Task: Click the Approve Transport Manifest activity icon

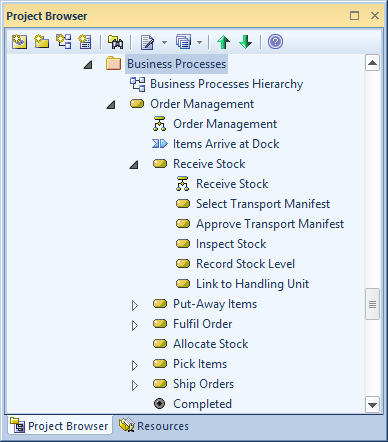Action: point(183,223)
